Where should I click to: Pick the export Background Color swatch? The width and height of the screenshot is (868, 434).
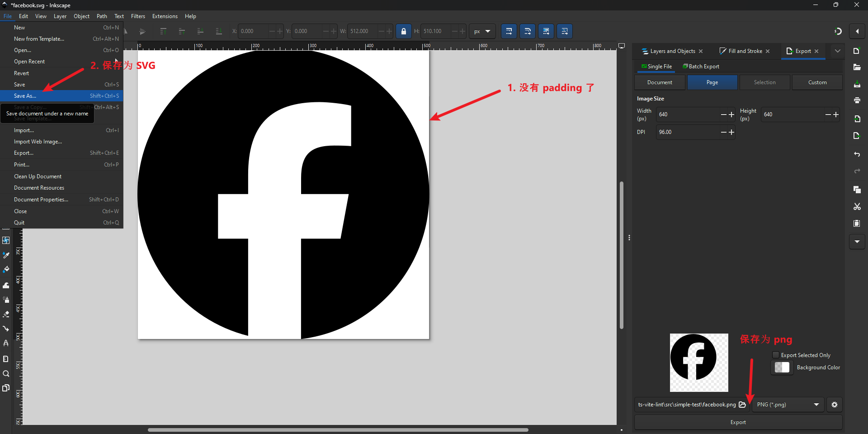(x=782, y=367)
